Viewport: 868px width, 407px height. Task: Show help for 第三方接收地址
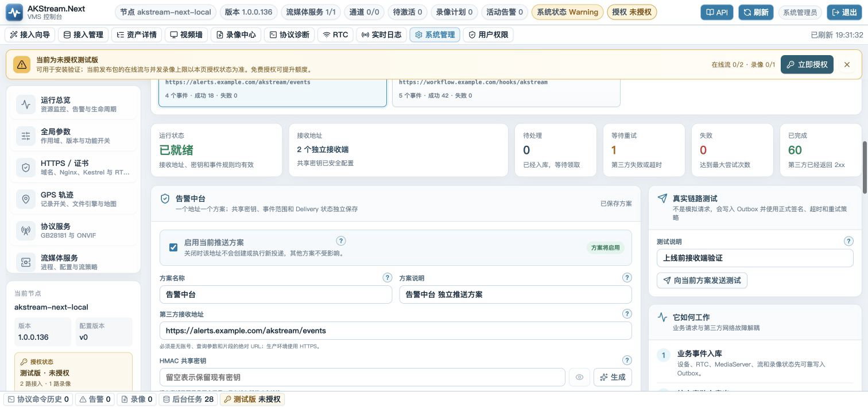627,314
